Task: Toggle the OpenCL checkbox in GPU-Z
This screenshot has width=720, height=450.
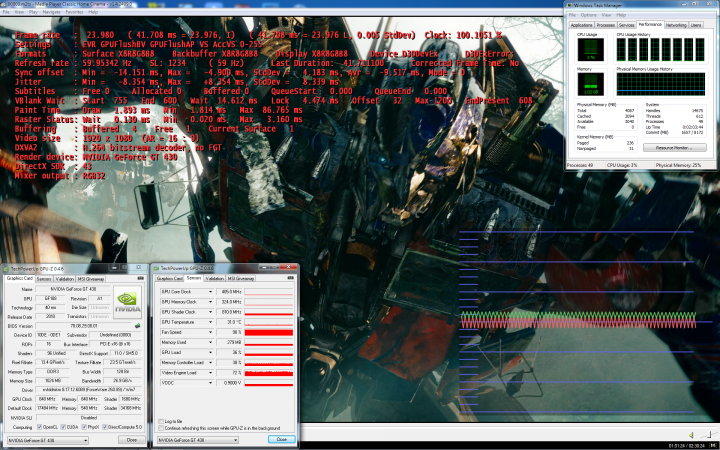Action: click(x=39, y=427)
